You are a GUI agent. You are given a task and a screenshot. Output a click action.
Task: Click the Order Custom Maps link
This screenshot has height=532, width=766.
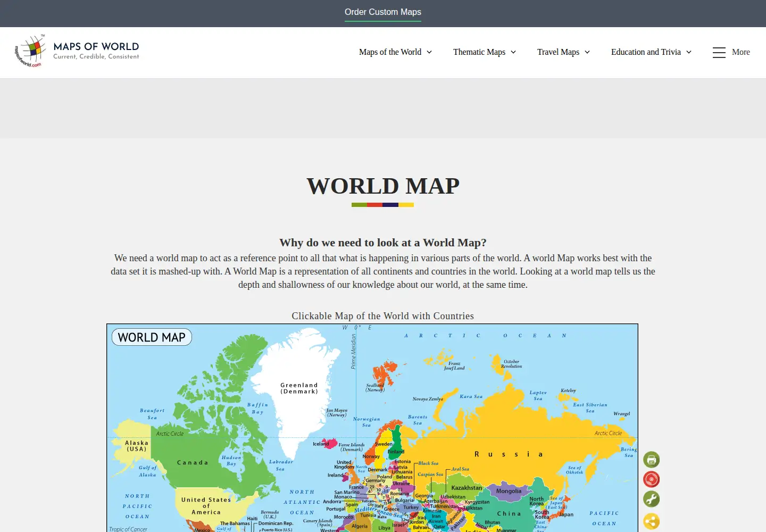[383, 12]
